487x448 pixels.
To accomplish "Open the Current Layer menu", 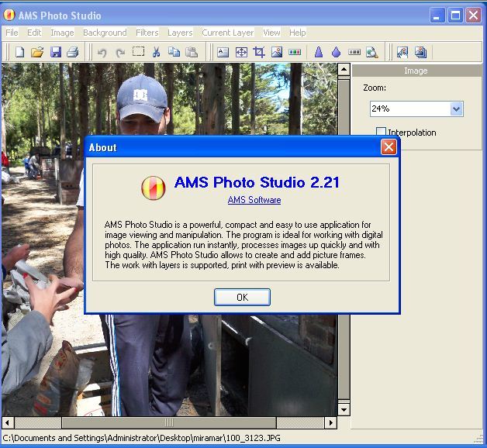I will click(x=228, y=33).
